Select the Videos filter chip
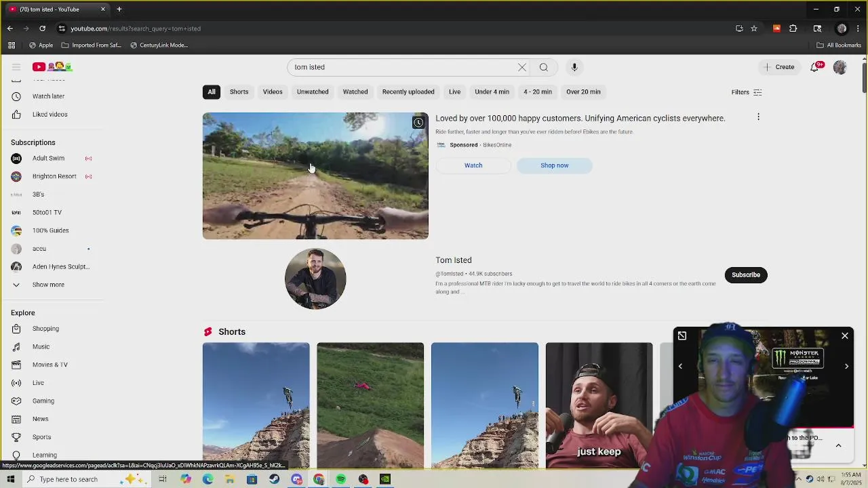 [x=273, y=92]
